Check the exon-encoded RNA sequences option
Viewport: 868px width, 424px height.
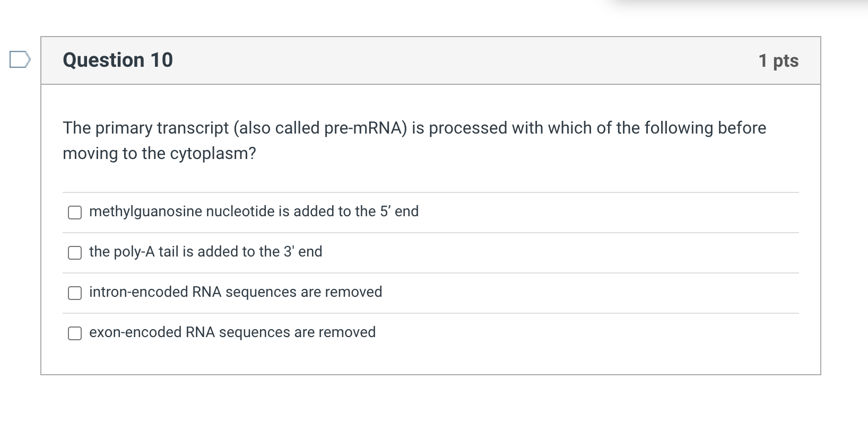75,333
